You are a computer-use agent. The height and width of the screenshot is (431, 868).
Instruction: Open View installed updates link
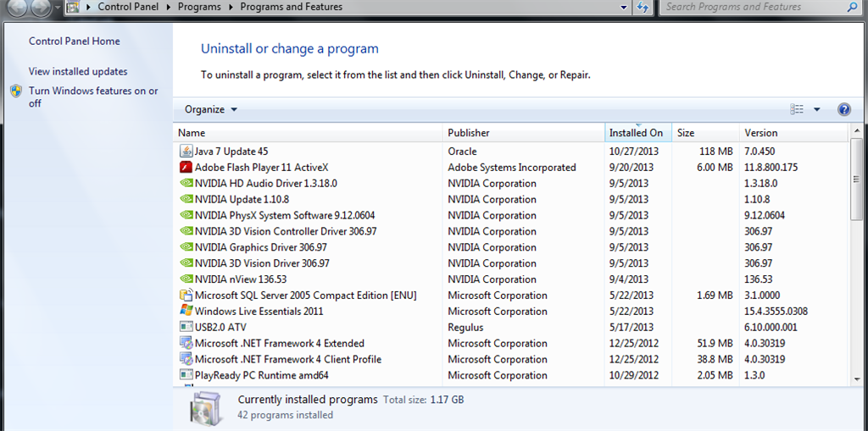pyautogui.click(x=78, y=71)
